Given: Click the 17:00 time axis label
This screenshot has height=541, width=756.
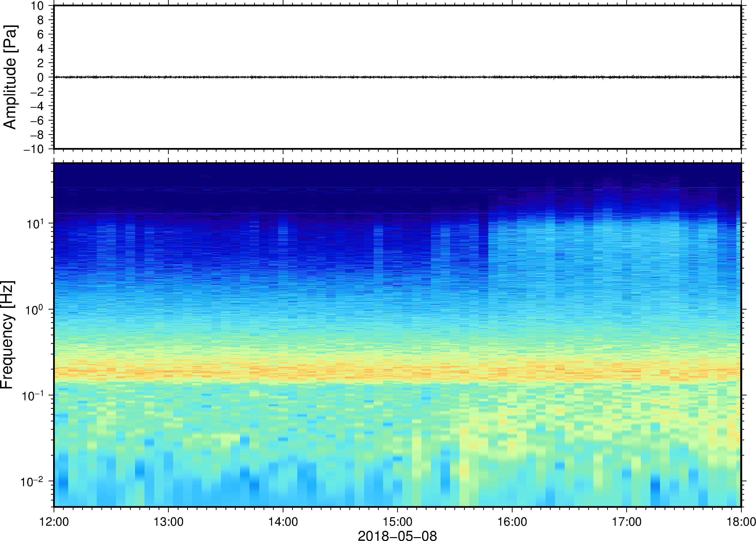Looking at the screenshot, I should [627, 522].
